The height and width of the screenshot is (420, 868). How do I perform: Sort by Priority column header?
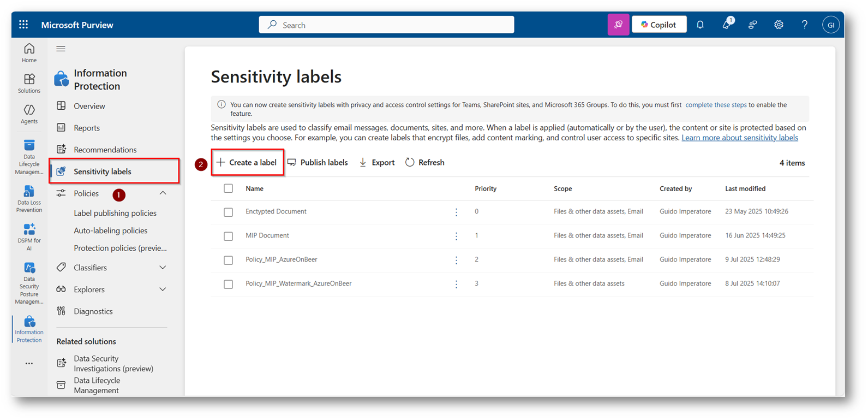(x=486, y=188)
